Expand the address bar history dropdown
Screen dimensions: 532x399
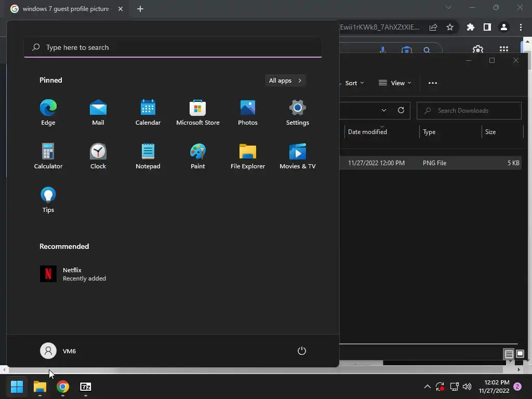384,110
